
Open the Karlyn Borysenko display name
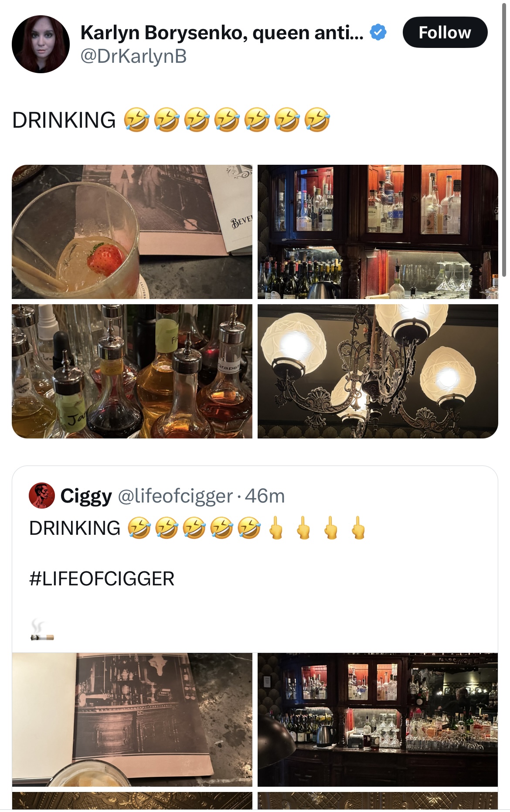pos(222,32)
